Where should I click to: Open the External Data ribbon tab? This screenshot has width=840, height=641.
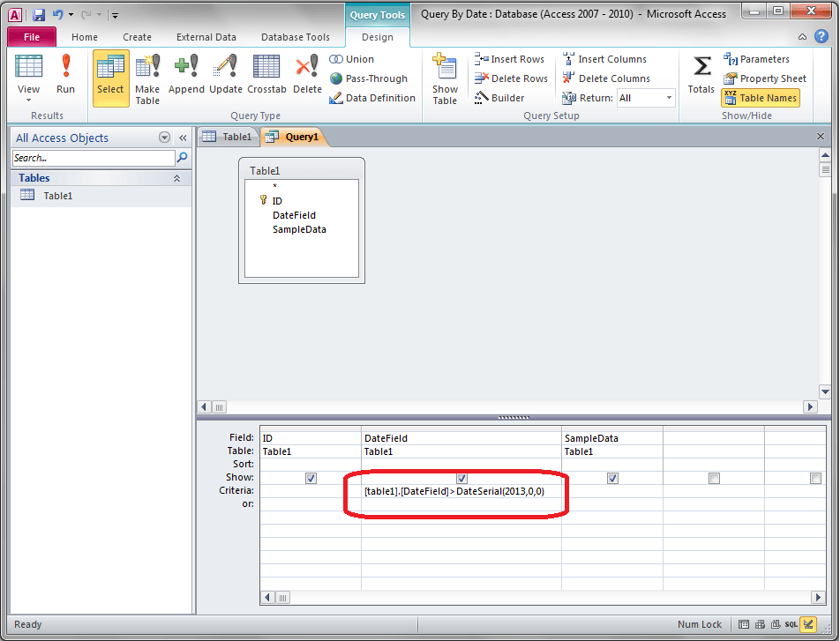tap(206, 37)
